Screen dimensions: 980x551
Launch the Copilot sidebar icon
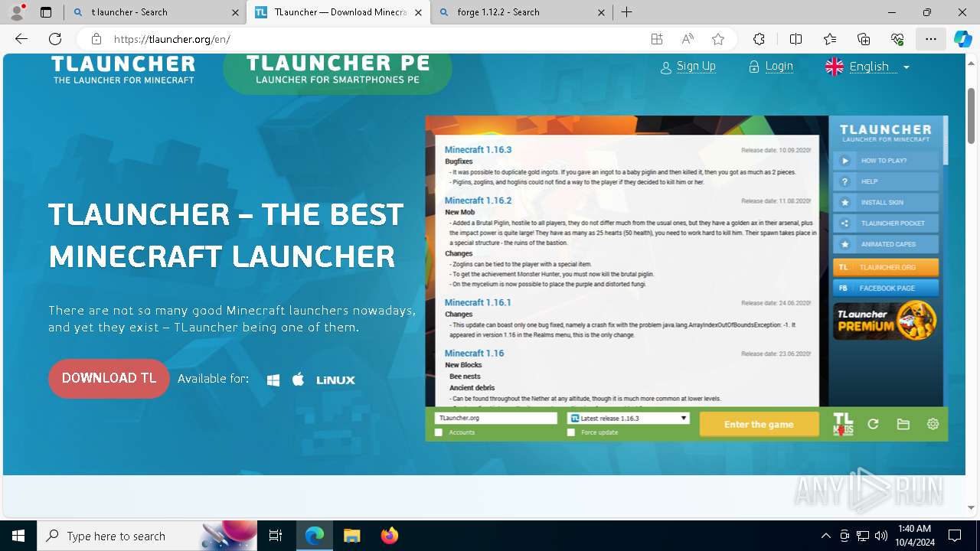[x=963, y=39]
